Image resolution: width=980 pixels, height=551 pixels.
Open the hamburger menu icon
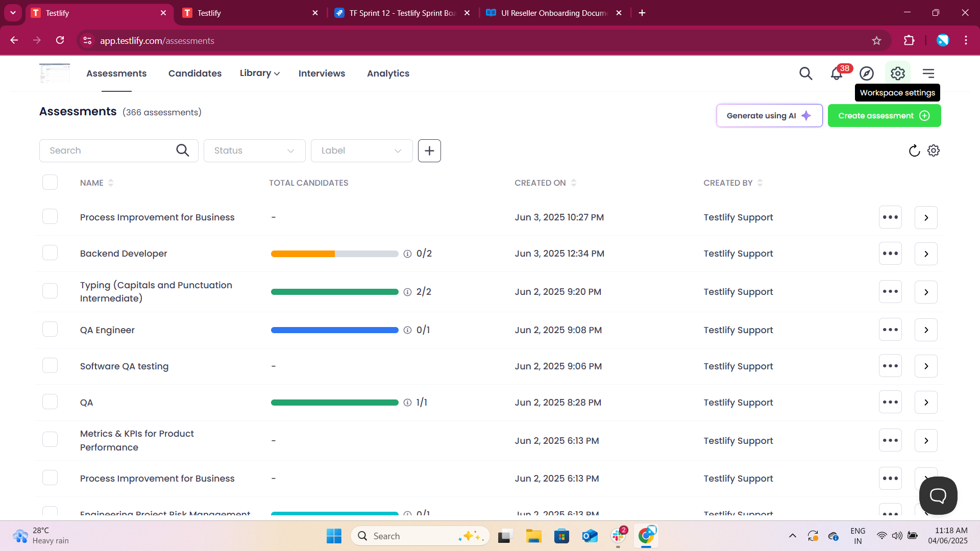point(928,73)
